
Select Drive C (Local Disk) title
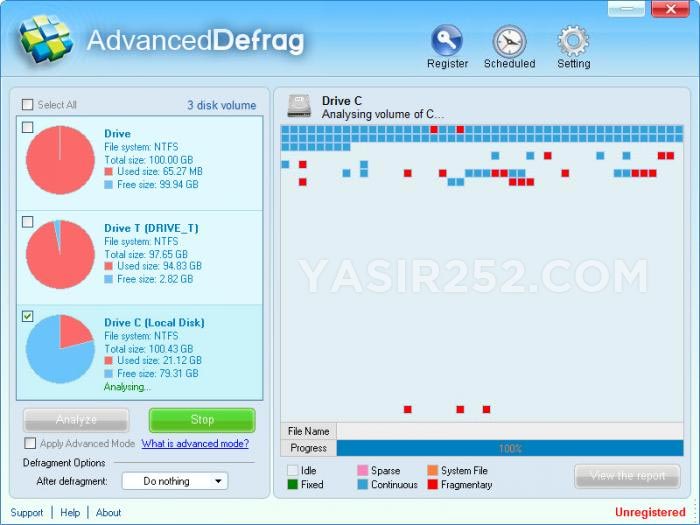point(154,323)
